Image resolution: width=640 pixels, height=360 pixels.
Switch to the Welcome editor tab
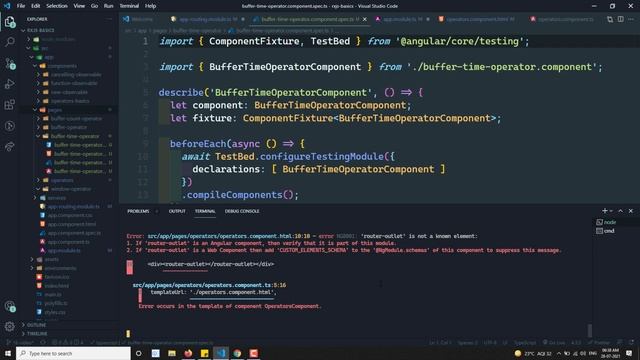(x=138, y=19)
